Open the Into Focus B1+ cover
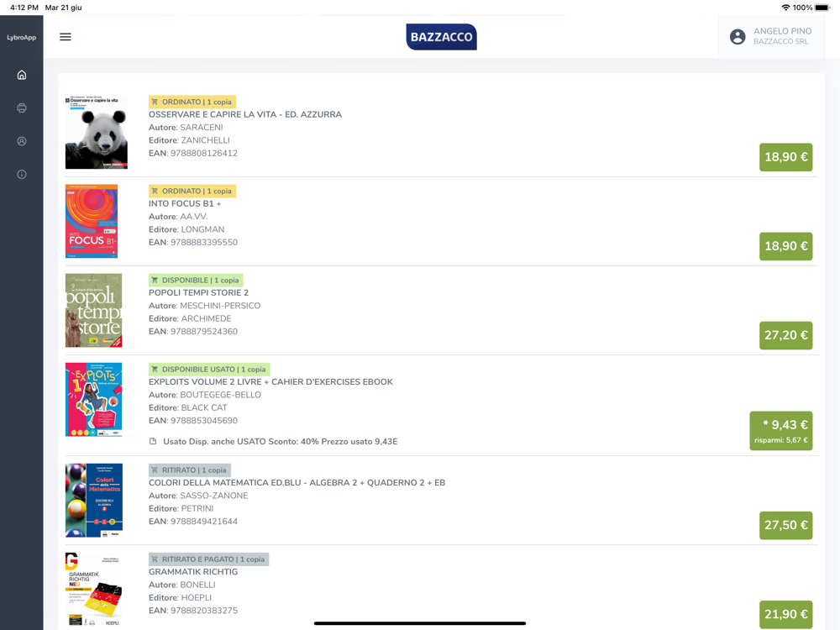Image resolution: width=840 pixels, height=630 pixels. click(x=92, y=221)
